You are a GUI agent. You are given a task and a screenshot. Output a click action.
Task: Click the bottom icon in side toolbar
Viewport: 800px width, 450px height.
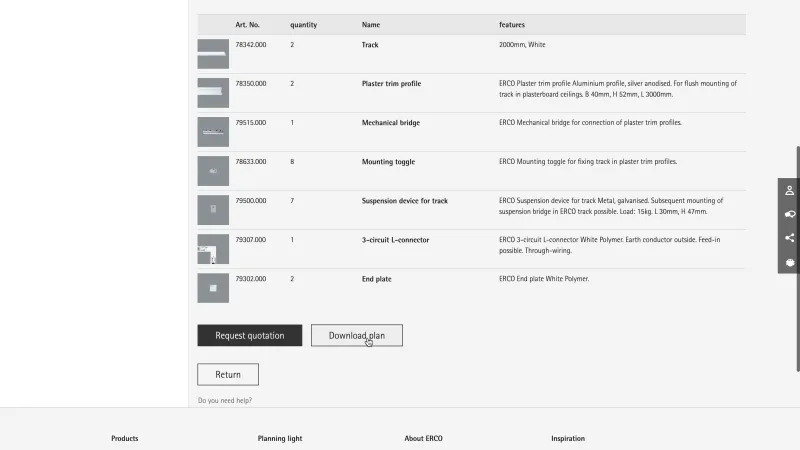coord(789,262)
